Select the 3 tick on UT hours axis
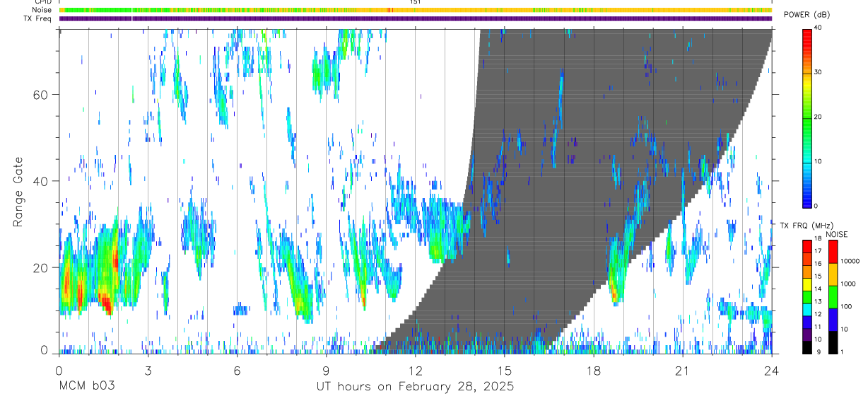868x401 pixels. tap(148, 369)
